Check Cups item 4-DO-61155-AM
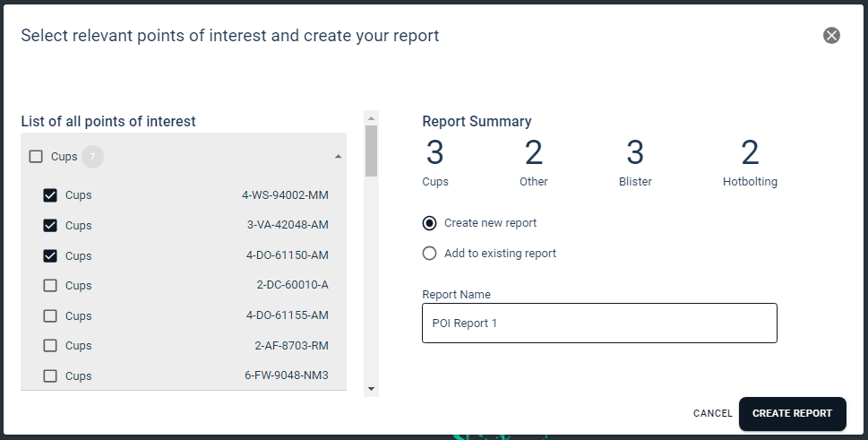Screen dimensions: 868x440 pyautogui.click(x=50, y=315)
